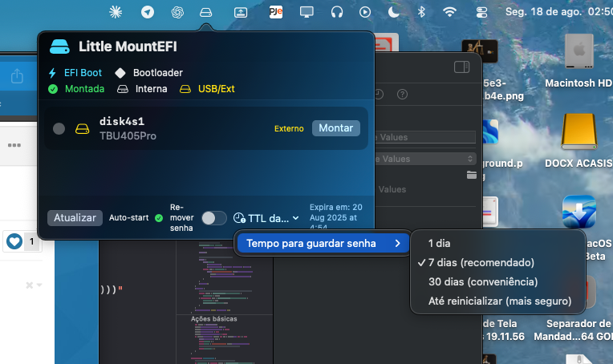Toggle Focus moon icon in menu bar

[393, 12]
